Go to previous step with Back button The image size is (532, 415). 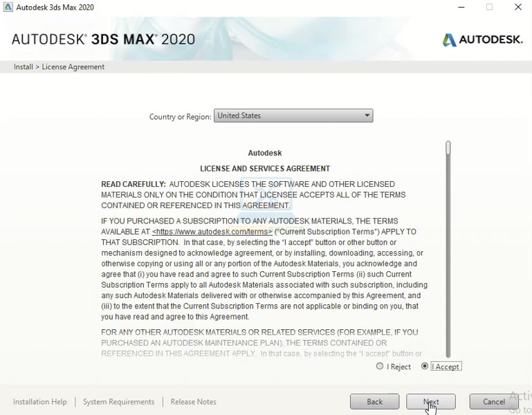pyautogui.click(x=374, y=402)
